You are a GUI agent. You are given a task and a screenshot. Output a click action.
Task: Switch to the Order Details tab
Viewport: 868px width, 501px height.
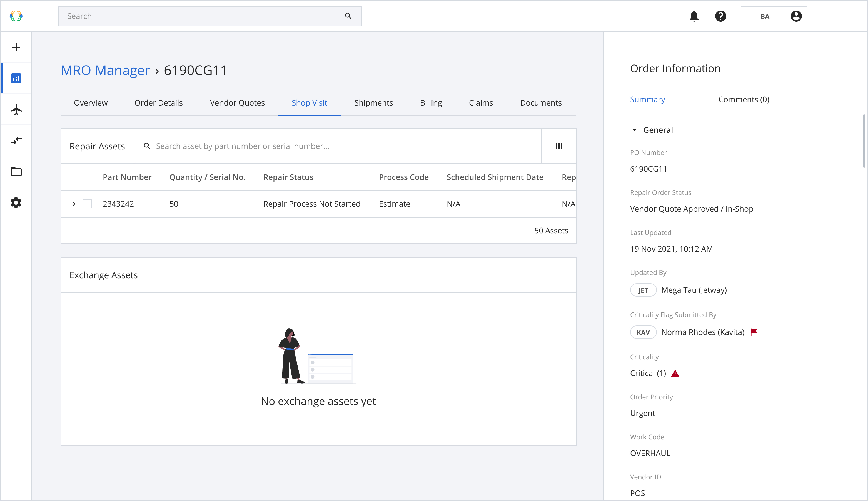click(x=158, y=102)
